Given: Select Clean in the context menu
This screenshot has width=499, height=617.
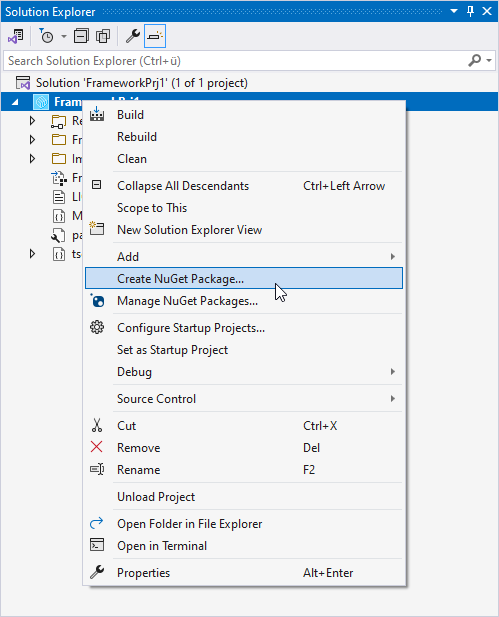Looking at the screenshot, I should pos(244,159).
